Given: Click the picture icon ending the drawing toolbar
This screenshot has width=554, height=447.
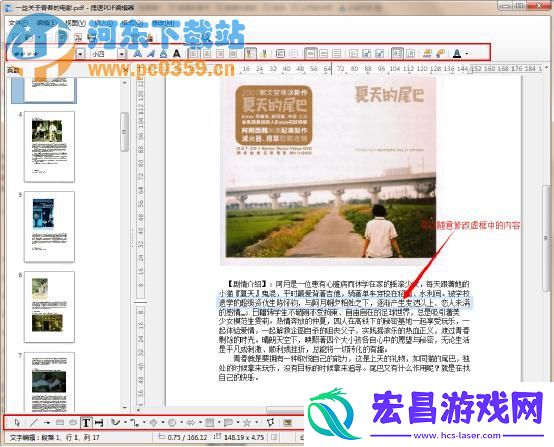Looking at the screenshot, I should [288, 422].
